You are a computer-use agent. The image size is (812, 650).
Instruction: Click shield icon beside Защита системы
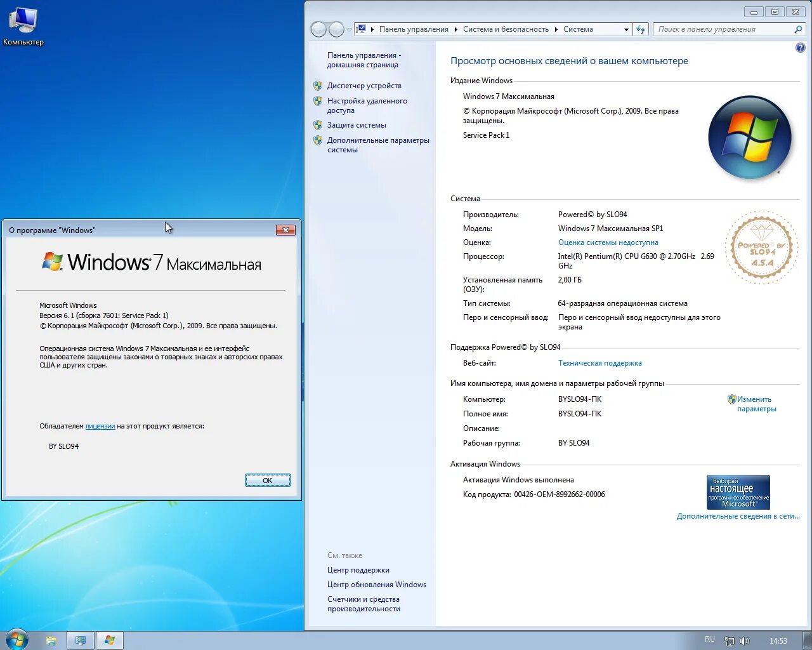pyautogui.click(x=318, y=125)
